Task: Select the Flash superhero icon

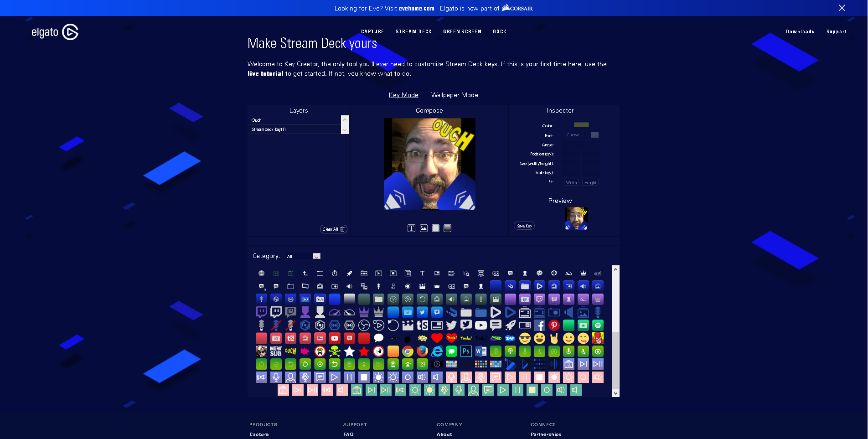Action: (598, 338)
